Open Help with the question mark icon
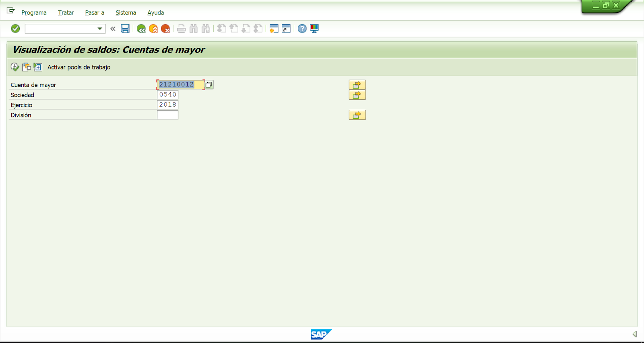 coord(302,29)
